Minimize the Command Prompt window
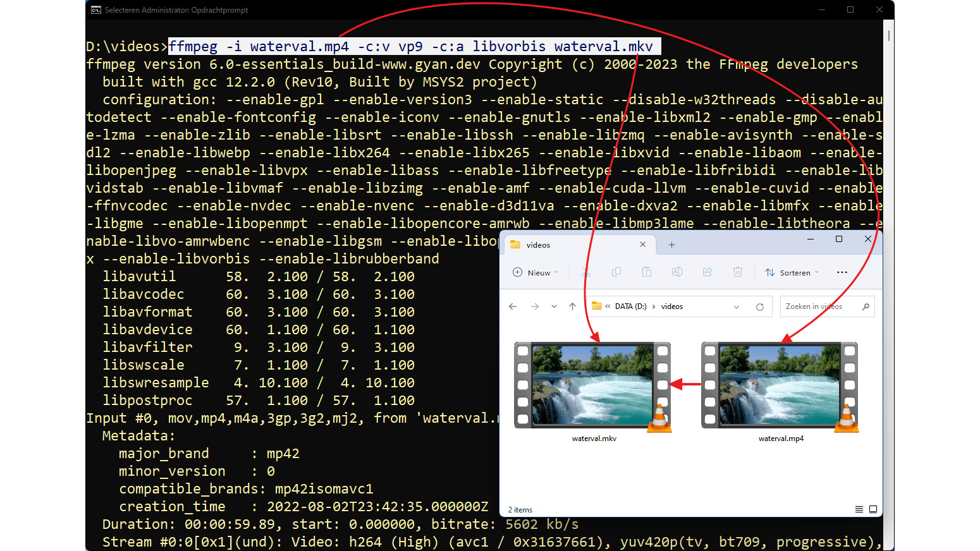The height and width of the screenshot is (551, 980). click(x=822, y=9)
